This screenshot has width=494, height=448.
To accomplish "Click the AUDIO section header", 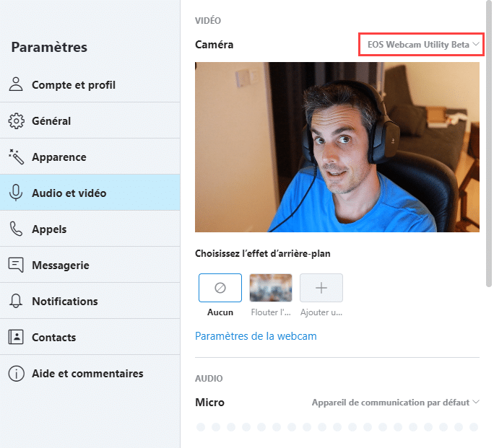I will [x=209, y=378].
